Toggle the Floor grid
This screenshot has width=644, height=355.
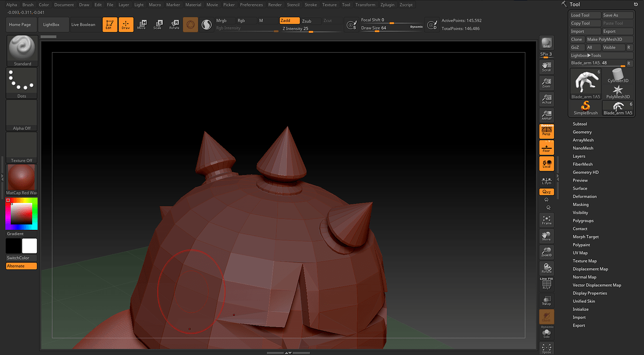546,147
